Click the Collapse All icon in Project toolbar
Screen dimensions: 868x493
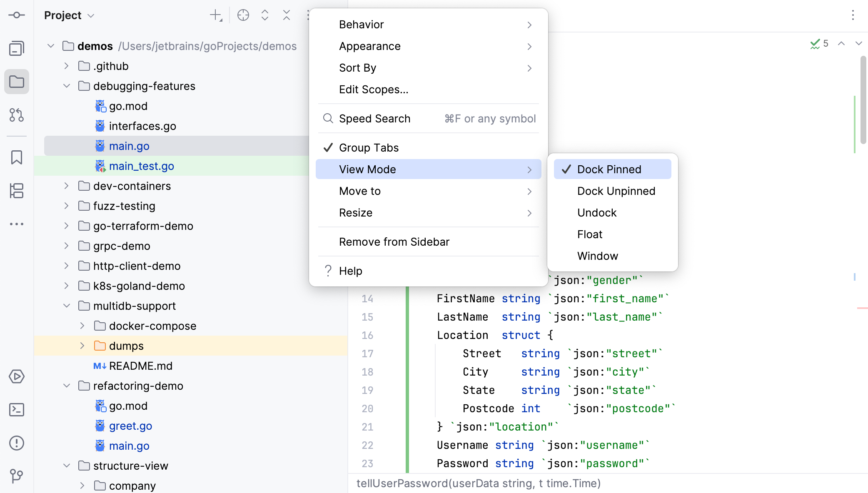286,15
